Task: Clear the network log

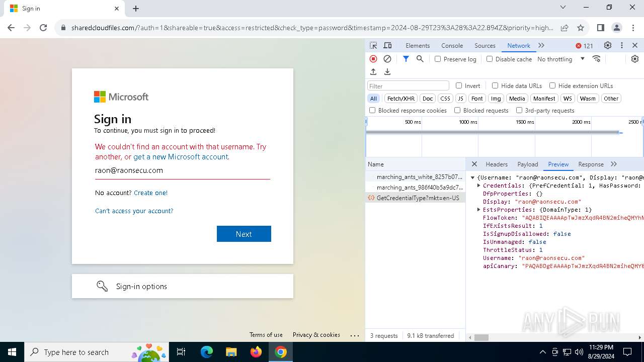Action: pos(387,59)
